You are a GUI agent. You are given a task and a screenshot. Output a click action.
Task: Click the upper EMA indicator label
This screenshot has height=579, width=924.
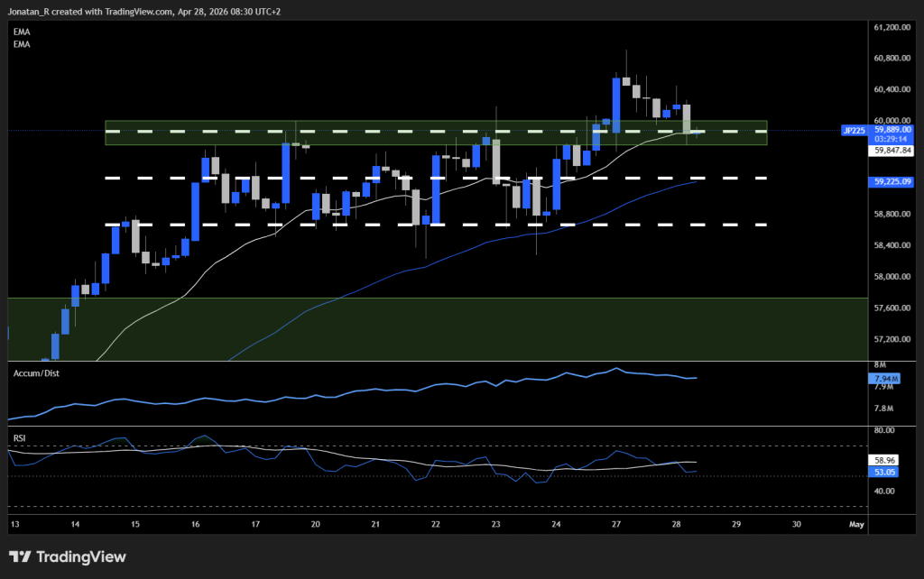point(21,32)
